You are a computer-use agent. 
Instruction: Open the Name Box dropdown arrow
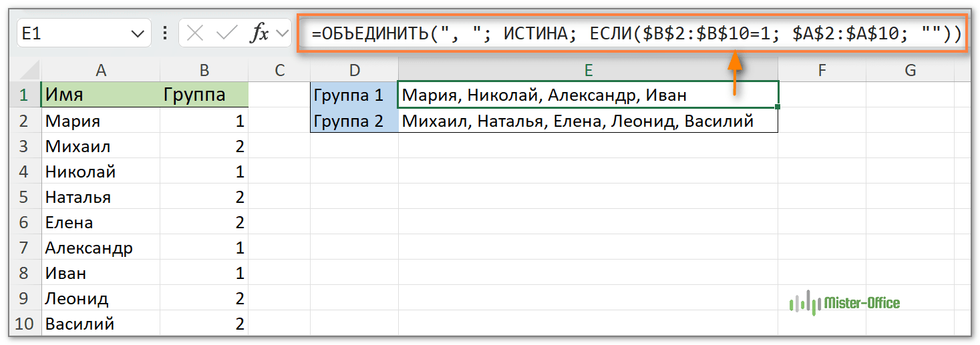138,34
